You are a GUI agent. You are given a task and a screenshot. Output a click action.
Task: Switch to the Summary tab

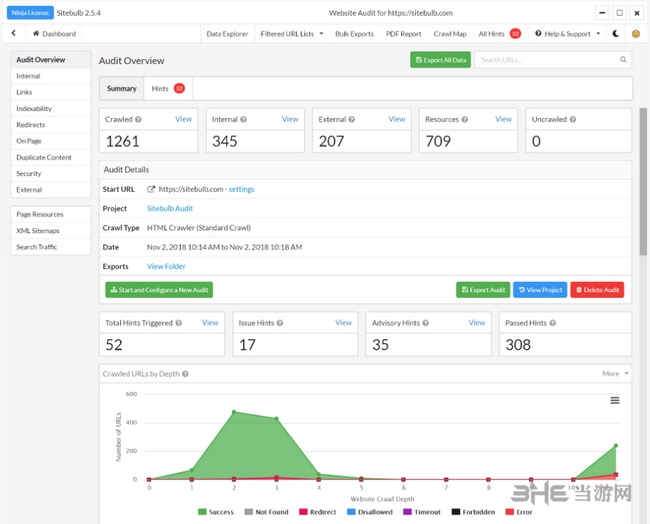121,88
